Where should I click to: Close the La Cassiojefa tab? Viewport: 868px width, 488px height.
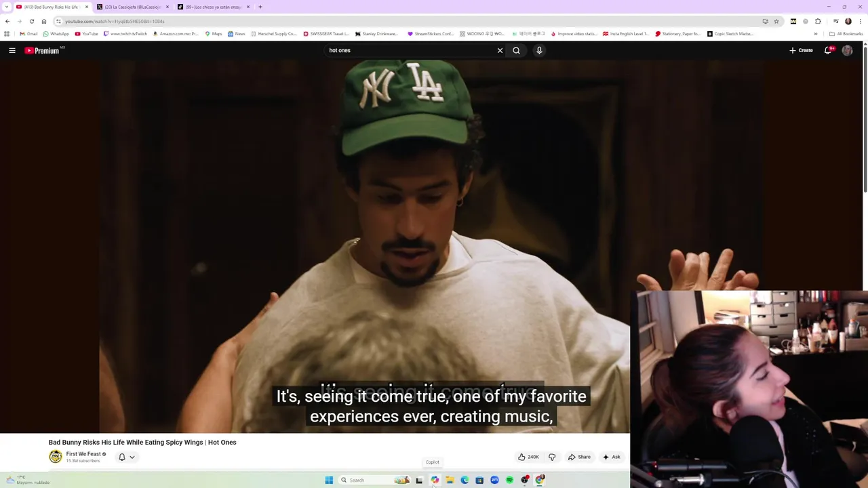[167, 7]
